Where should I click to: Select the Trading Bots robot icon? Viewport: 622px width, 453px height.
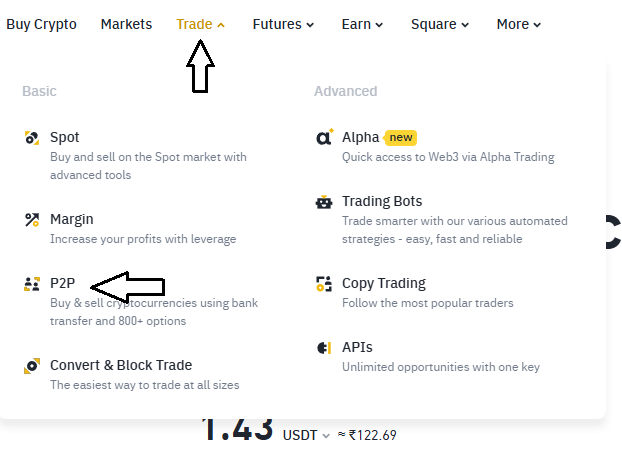coord(324,202)
